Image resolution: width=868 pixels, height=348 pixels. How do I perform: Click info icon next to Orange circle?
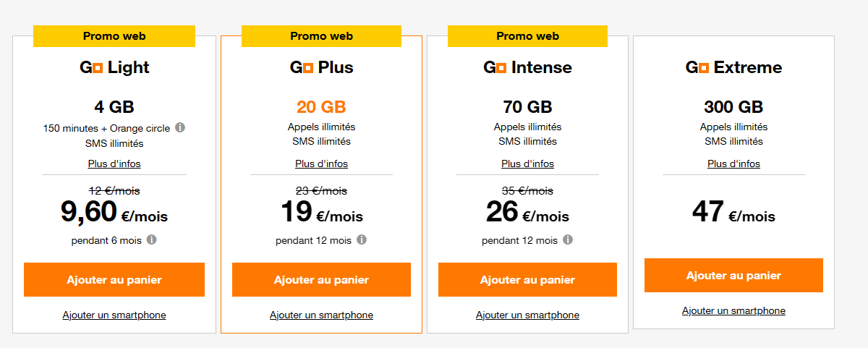click(x=180, y=128)
